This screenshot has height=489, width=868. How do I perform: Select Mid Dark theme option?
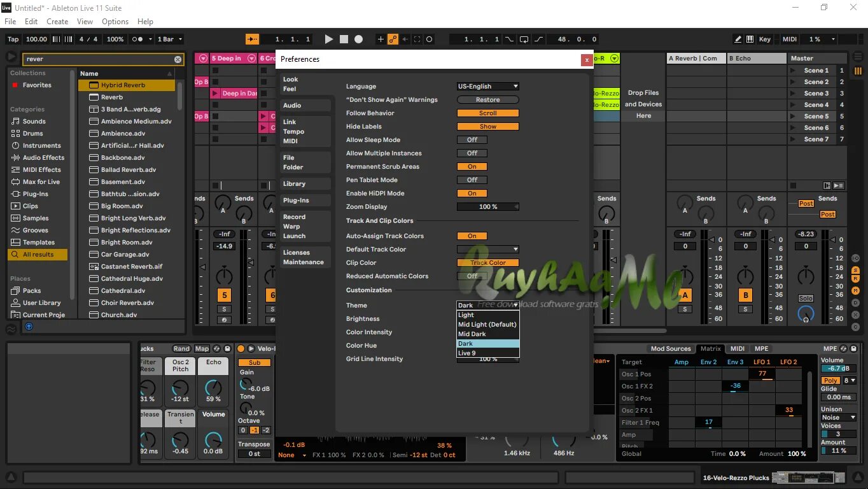pyautogui.click(x=488, y=334)
